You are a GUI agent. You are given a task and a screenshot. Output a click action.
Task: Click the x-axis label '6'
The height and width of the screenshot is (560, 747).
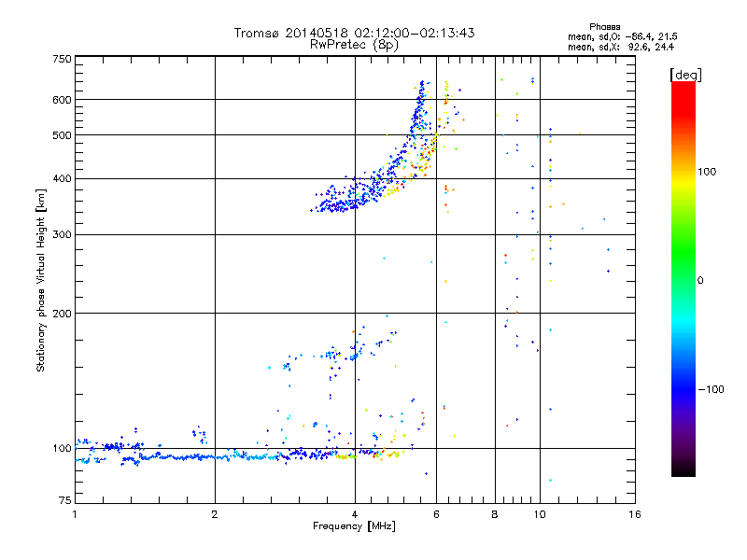[436, 514]
